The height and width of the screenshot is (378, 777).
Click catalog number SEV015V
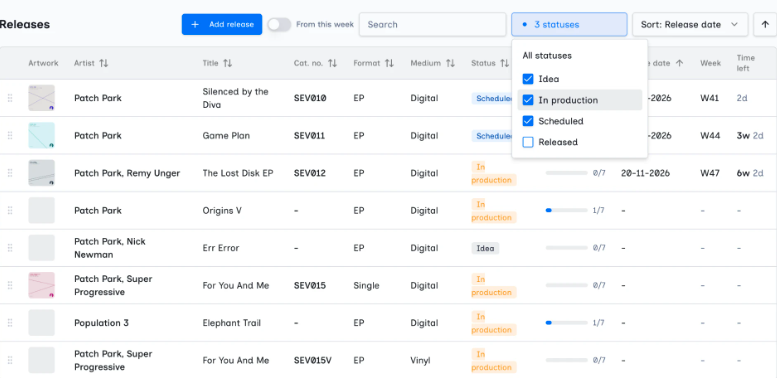[x=312, y=360]
